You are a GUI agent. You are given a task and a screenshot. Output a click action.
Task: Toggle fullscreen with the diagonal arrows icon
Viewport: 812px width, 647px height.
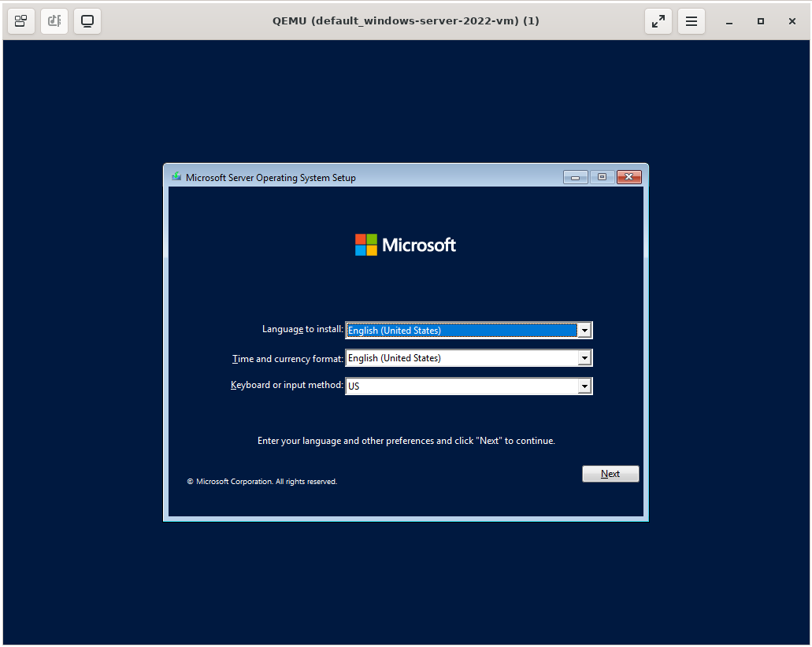tap(658, 21)
